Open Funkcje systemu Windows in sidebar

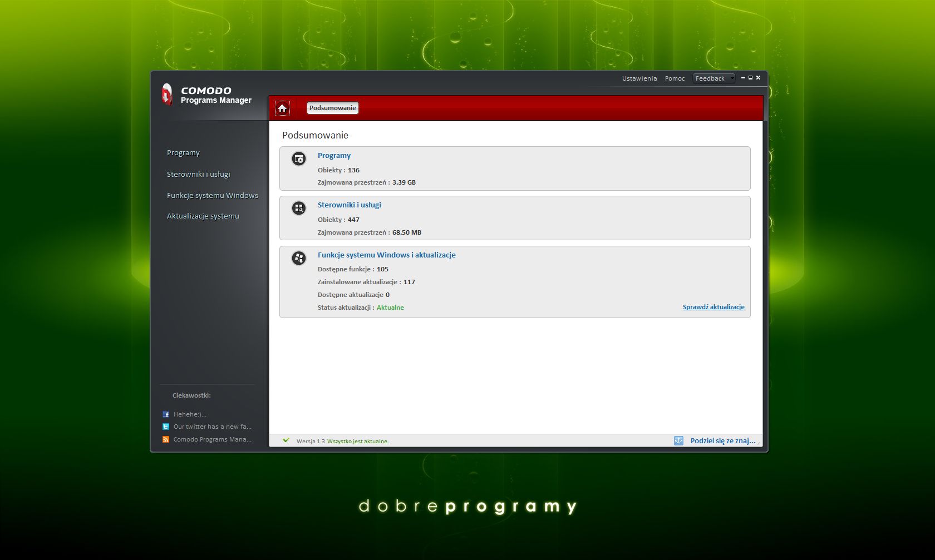[213, 195]
